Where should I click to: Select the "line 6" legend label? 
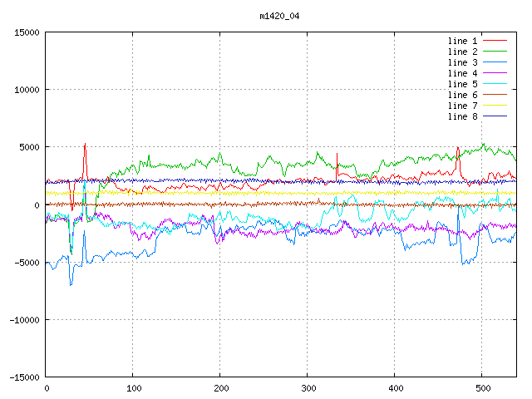pyautogui.click(x=463, y=95)
